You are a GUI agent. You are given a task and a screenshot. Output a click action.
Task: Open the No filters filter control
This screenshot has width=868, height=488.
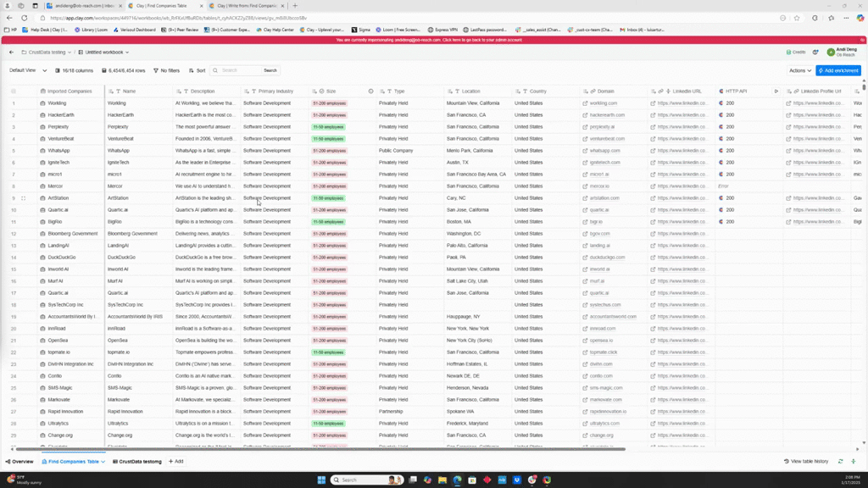click(167, 71)
